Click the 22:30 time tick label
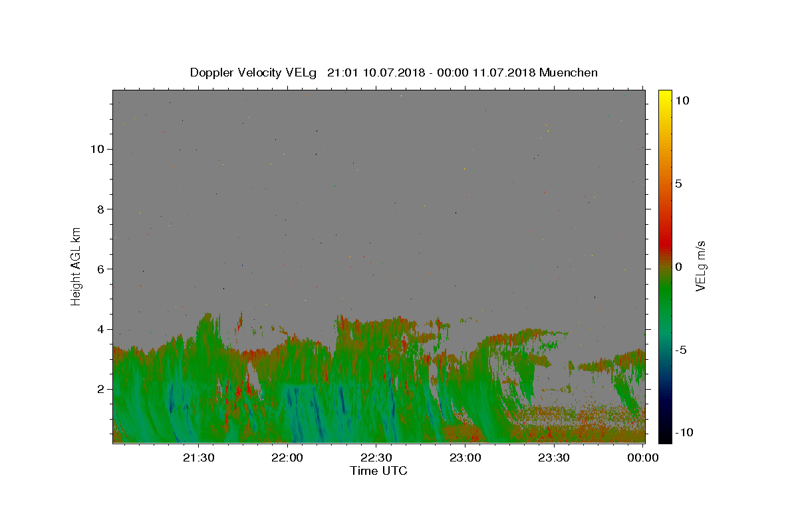 (376, 458)
